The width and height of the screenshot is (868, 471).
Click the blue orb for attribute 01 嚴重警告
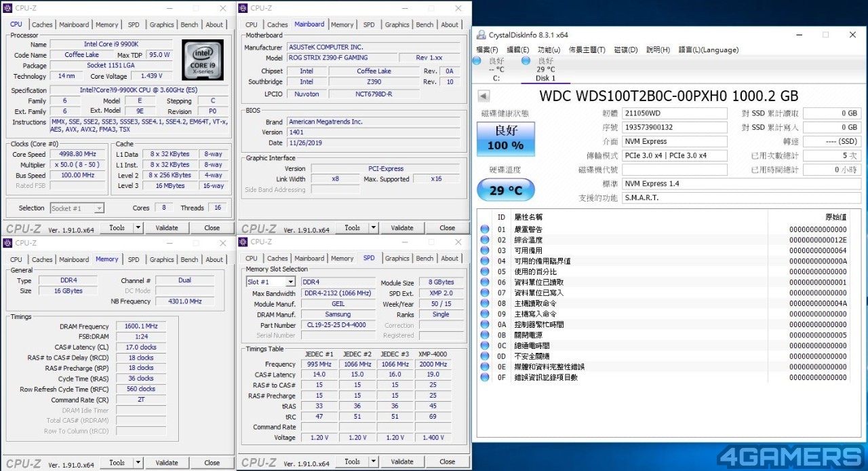[x=485, y=229]
